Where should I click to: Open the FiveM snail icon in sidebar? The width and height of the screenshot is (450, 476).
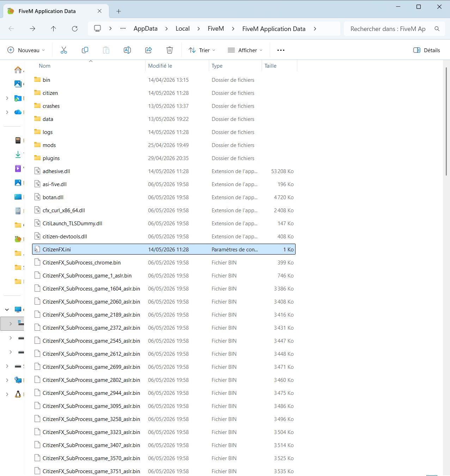tap(18, 239)
